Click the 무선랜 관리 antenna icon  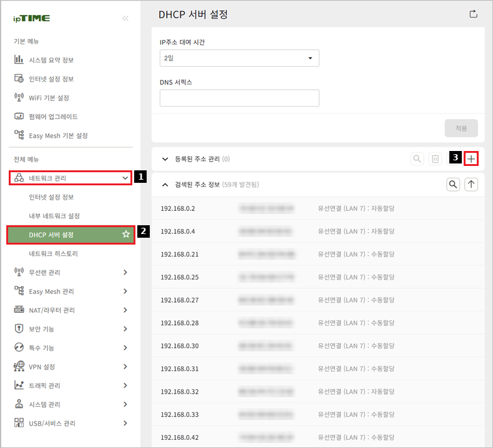[x=19, y=271]
